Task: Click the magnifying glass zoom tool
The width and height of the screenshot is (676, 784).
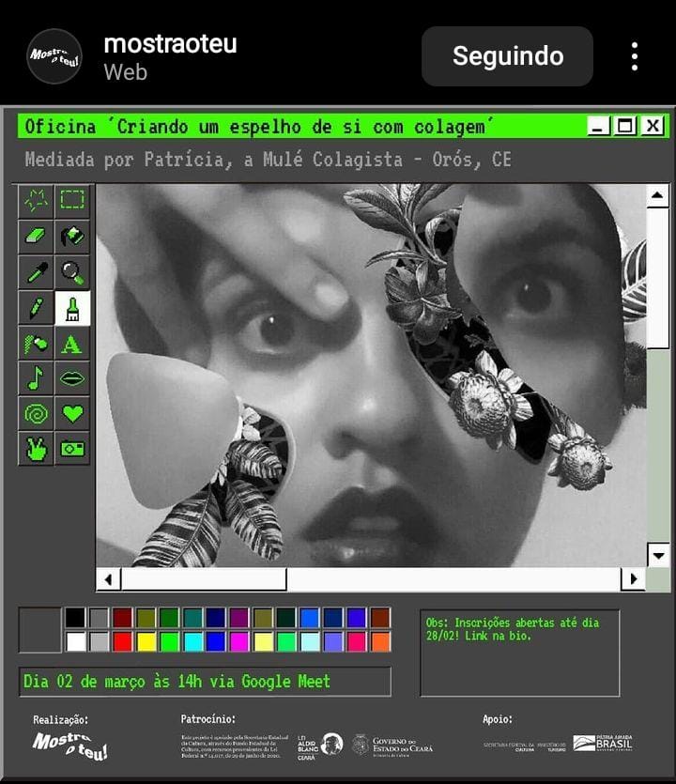Action: point(72,272)
